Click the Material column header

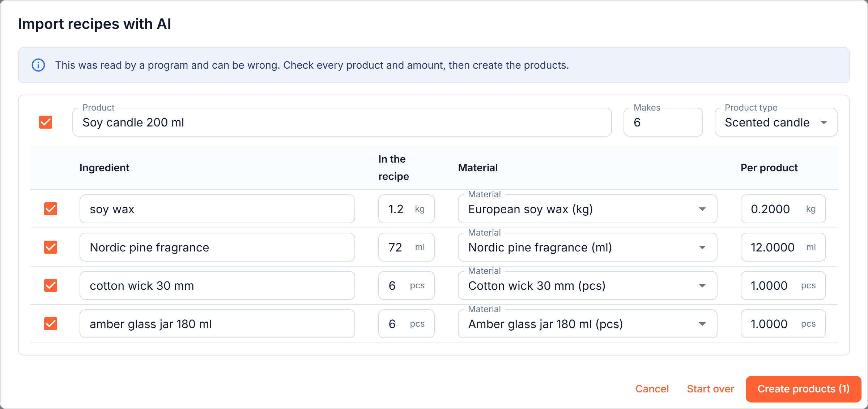478,168
